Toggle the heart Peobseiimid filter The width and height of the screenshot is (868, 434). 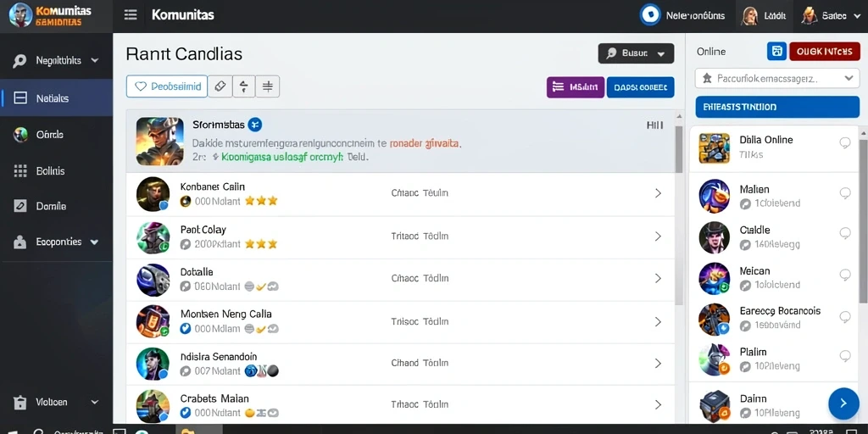coord(167,86)
